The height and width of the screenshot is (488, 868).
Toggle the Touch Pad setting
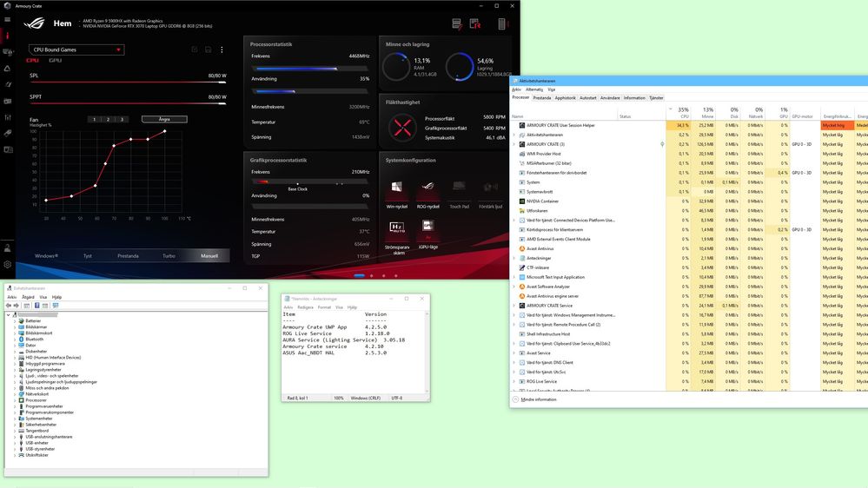click(459, 194)
